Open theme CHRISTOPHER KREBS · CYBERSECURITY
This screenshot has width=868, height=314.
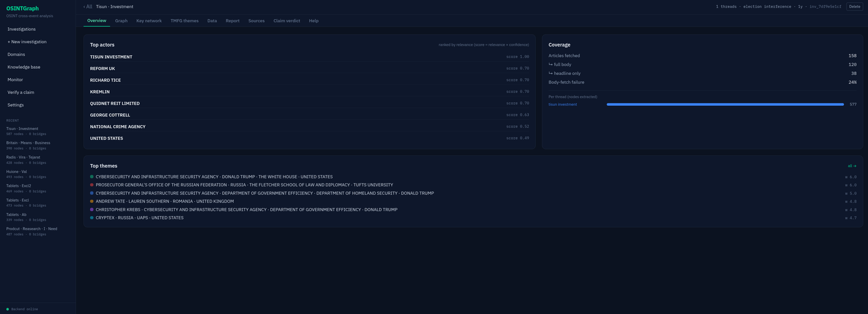(247, 209)
